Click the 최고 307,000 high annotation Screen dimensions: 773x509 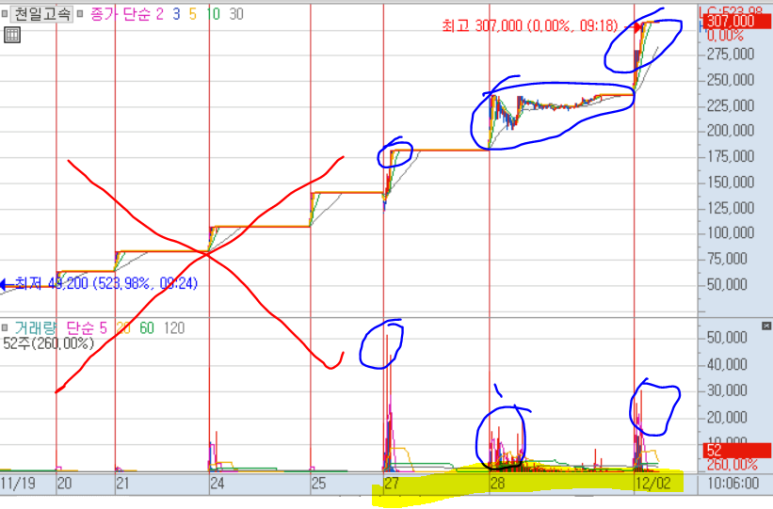529,26
